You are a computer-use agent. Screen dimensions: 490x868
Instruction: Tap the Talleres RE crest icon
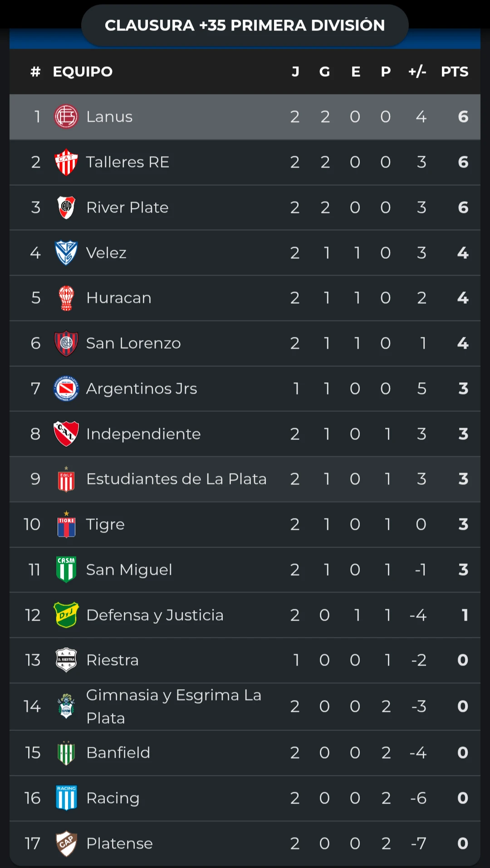click(66, 162)
